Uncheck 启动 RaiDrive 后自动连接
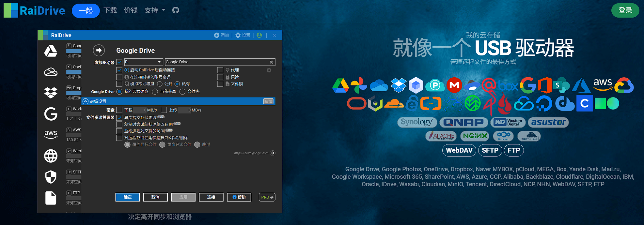Image resolution: width=644 pixels, height=225 pixels. 119,70
